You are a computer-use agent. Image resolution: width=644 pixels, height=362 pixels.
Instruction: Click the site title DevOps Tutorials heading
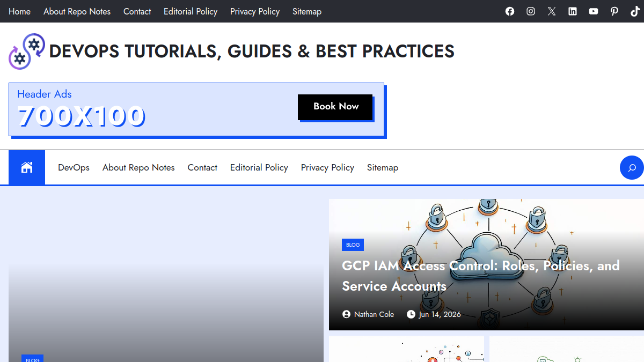coord(252,51)
